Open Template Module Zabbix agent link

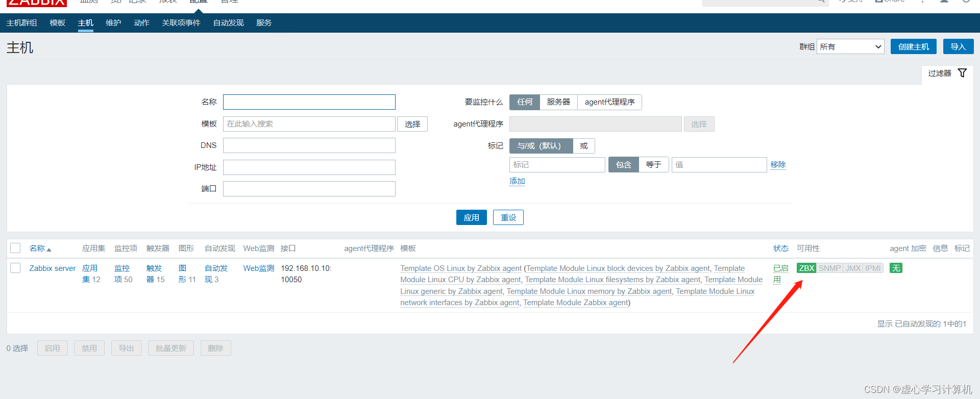point(576,303)
